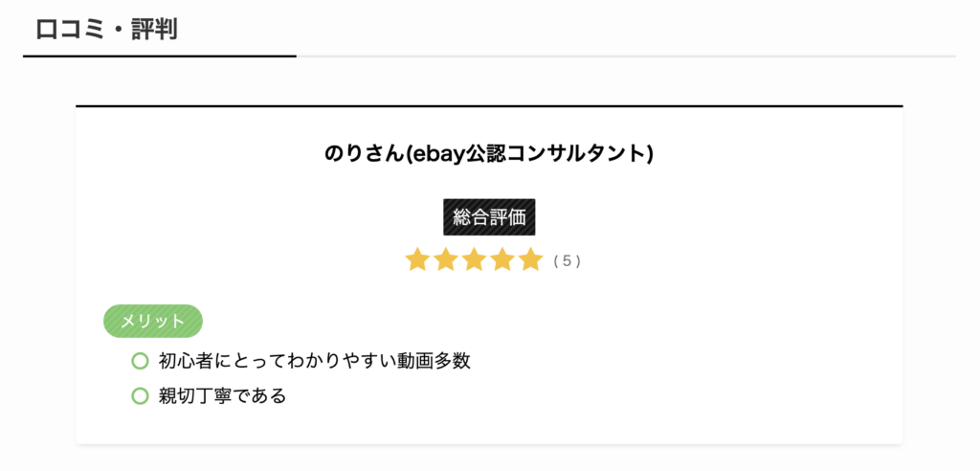980x471 pixels.
Task: Click the first gold rating star
Action: point(417,259)
